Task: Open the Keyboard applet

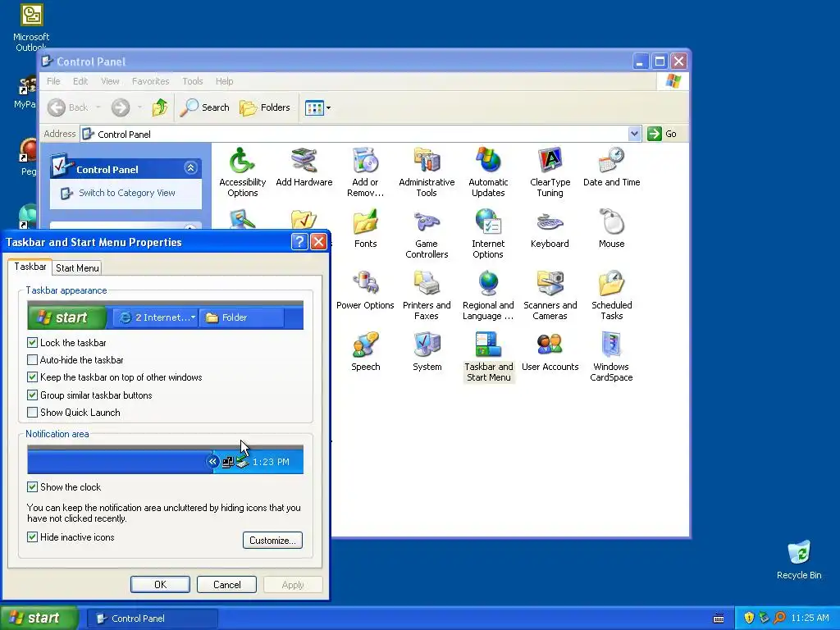Action: click(x=550, y=229)
